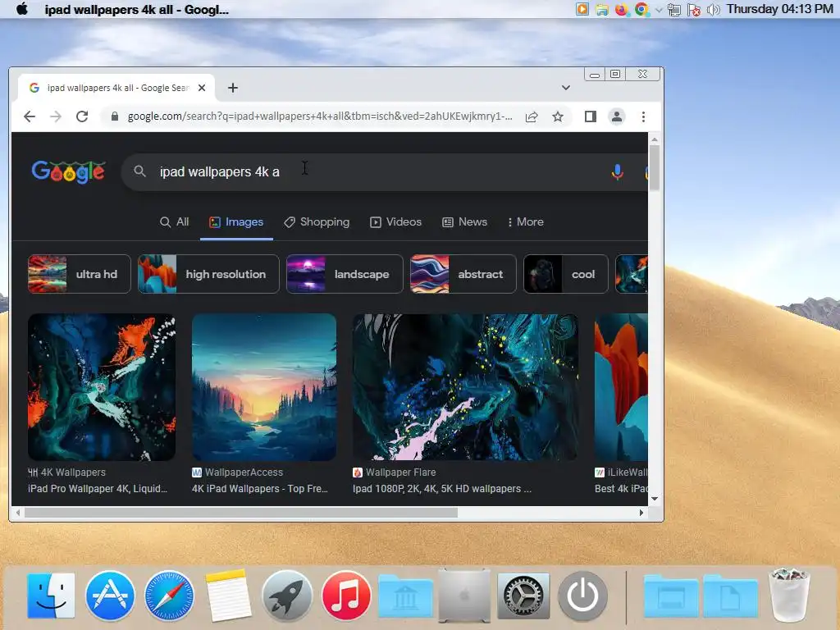Screen dimensions: 840x630
Task: Click the Chrome icon in the menu bar
Action: [x=641, y=10]
